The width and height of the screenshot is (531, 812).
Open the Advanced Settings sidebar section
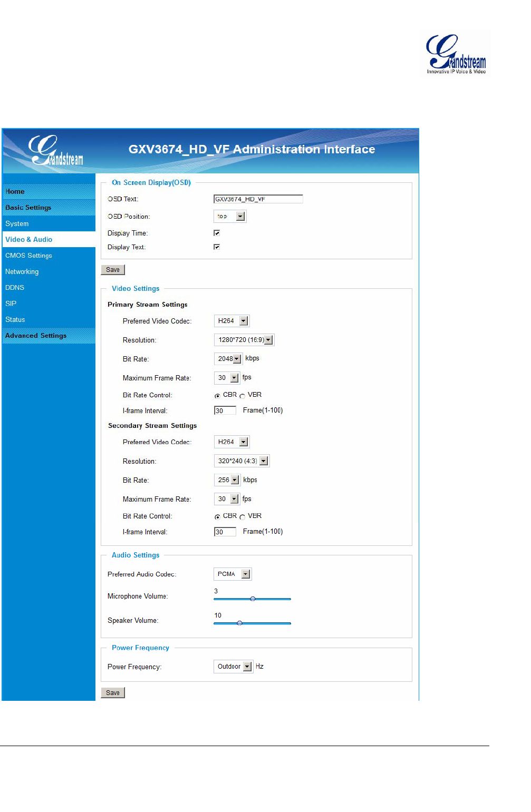(x=49, y=336)
